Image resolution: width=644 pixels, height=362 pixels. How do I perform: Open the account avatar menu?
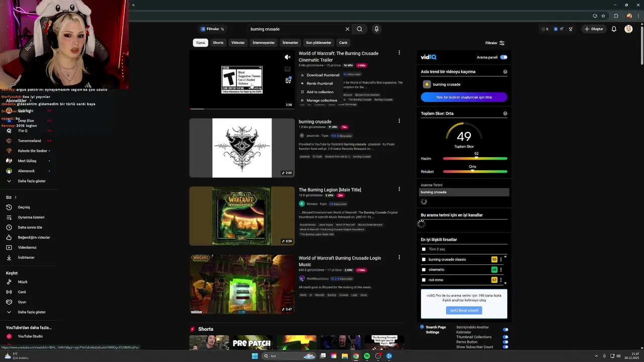pyautogui.click(x=628, y=29)
